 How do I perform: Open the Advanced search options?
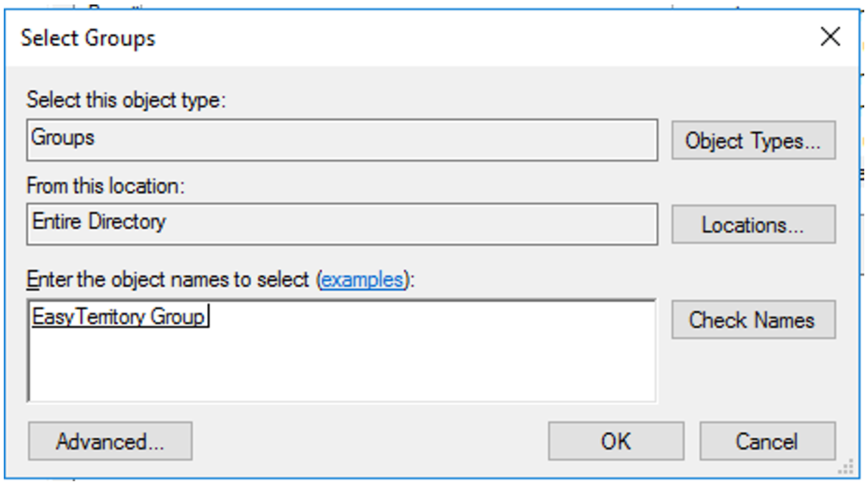click(110, 441)
